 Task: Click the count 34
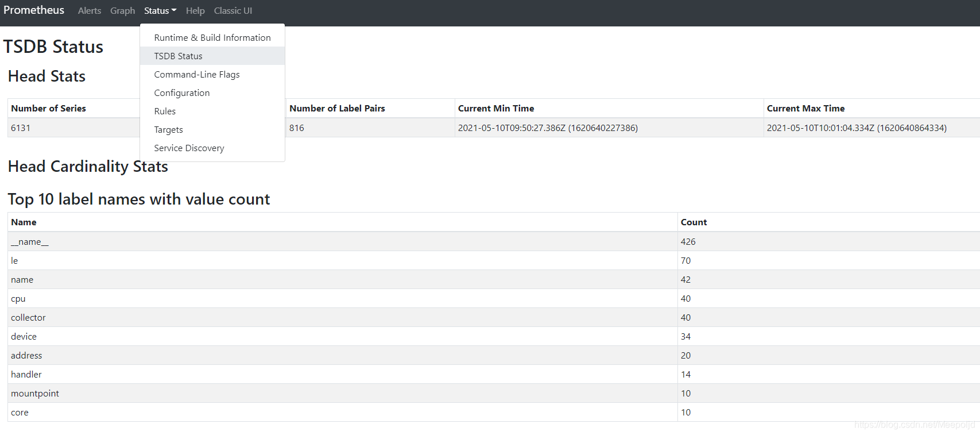686,336
